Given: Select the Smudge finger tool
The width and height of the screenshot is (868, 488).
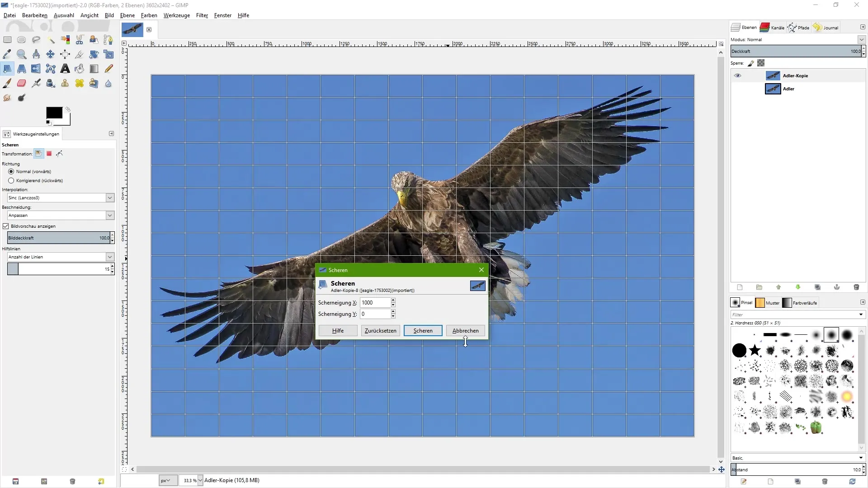Looking at the screenshot, I should 7,98.
